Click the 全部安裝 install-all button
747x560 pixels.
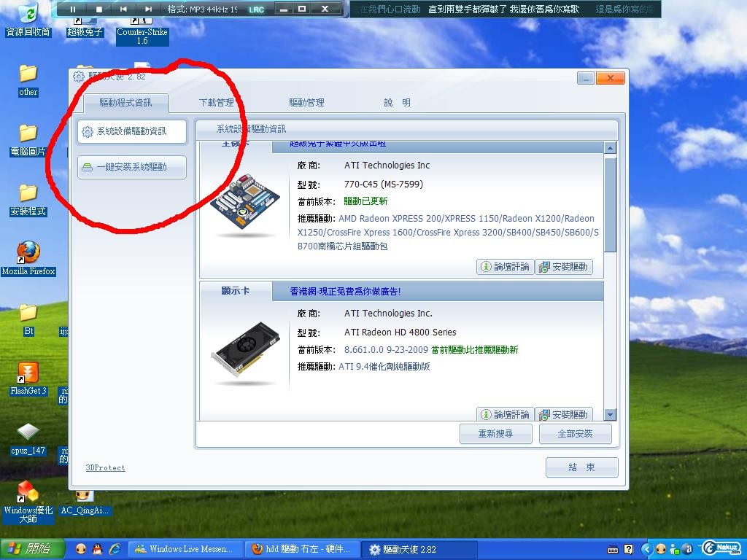575,434
